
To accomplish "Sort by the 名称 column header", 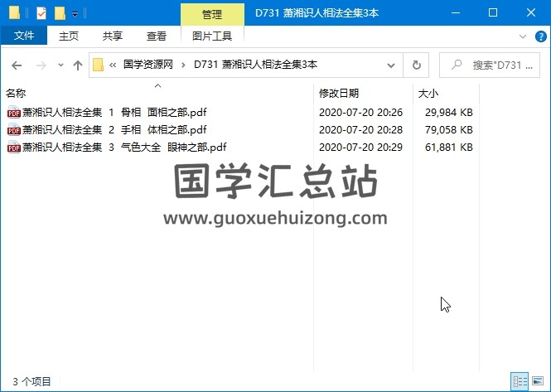I will pyautogui.click(x=16, y=94).
